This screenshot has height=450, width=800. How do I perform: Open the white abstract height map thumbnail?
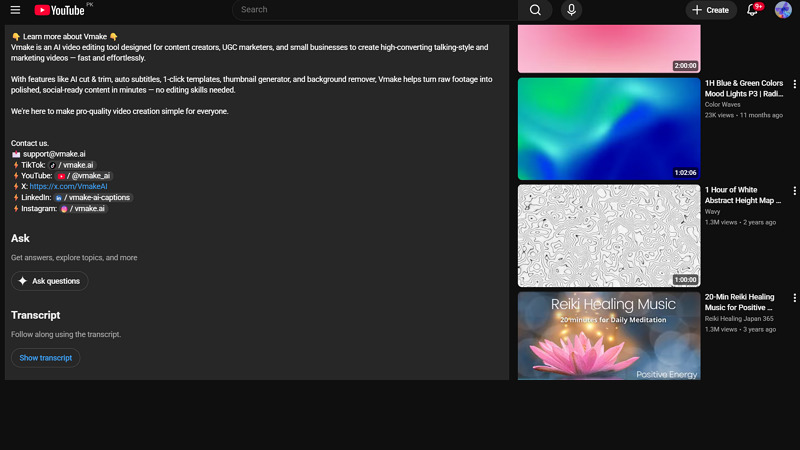coord(609,236)
